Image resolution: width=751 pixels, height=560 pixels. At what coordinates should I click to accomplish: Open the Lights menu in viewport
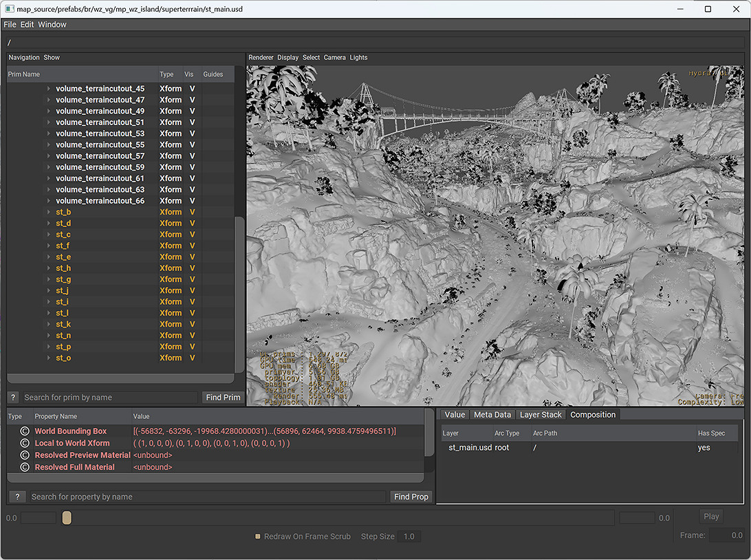point(358,58)
